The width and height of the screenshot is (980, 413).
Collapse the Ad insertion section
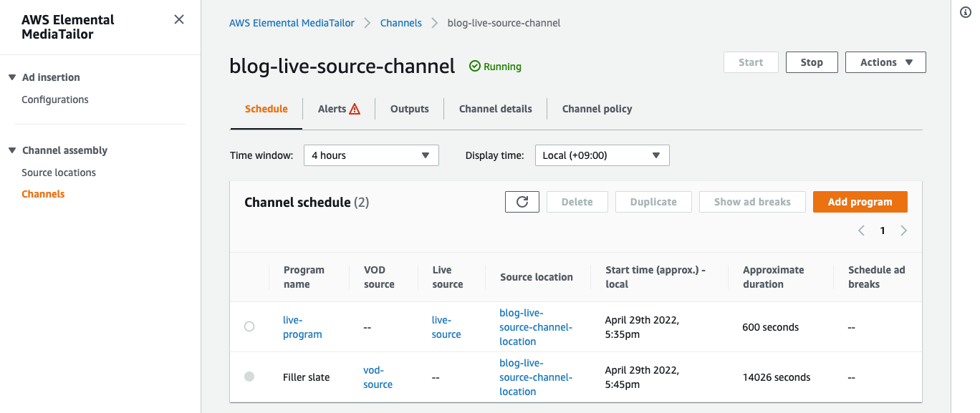[12, 77]
